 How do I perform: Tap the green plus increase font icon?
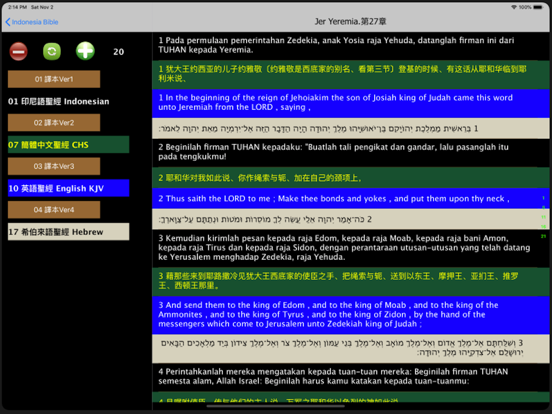pos(85,51)
